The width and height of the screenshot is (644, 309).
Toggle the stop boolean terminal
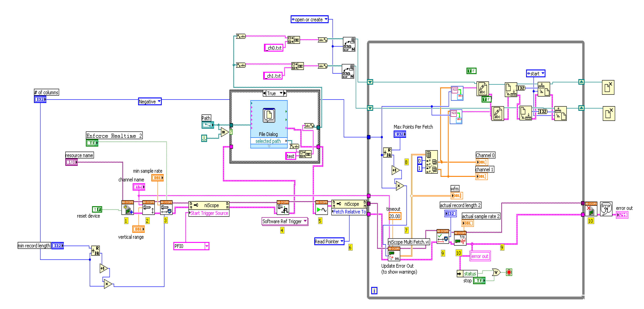[x=479, y=281]
